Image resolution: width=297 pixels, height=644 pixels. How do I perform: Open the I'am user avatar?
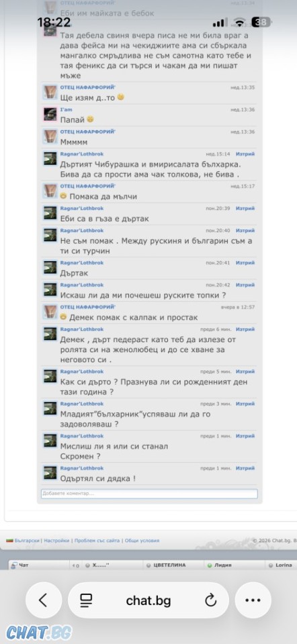[50, 114]
